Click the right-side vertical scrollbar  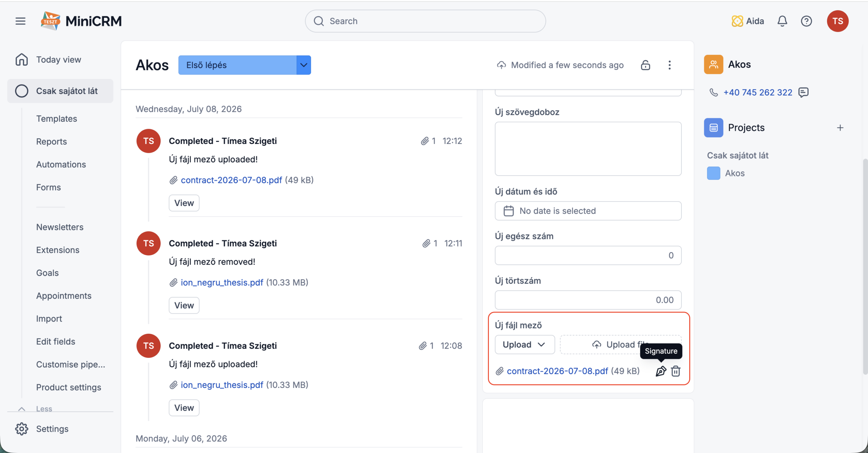(865, 266)
